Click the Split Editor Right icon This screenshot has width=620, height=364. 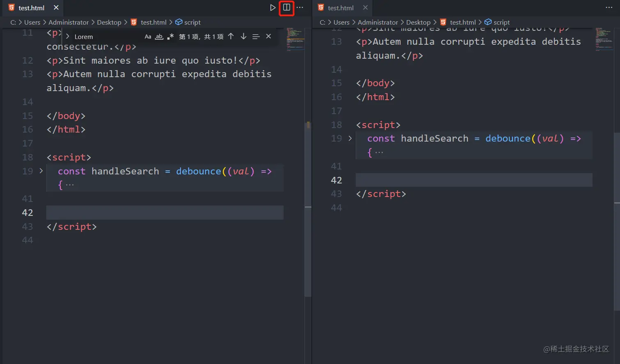tap(286, 7)
